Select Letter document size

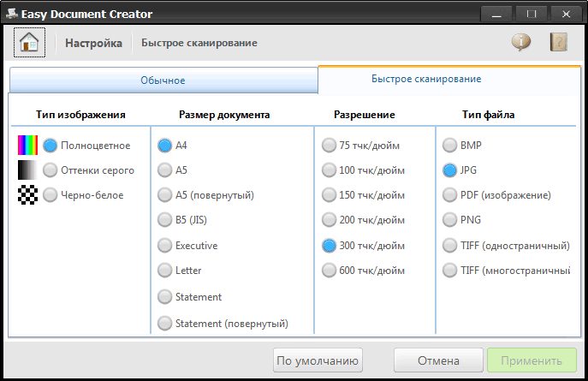[164, 271]
